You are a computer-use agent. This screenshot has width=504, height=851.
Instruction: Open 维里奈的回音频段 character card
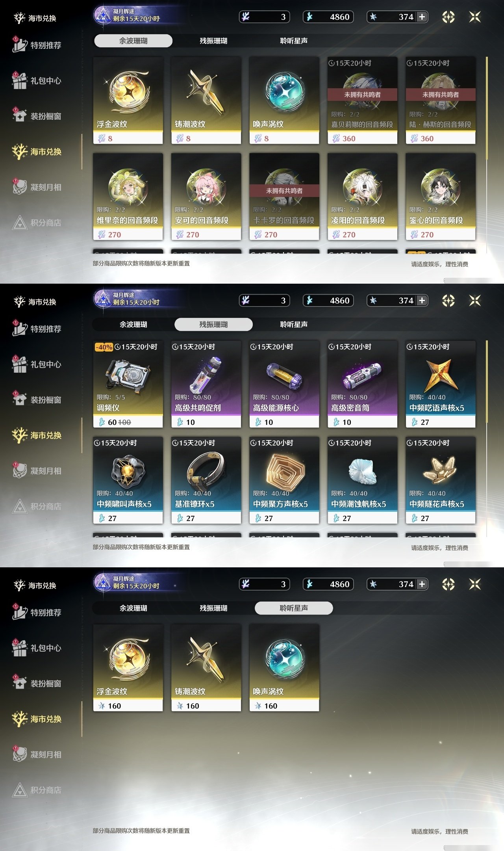pyautogui.click(x=128, y=197)
